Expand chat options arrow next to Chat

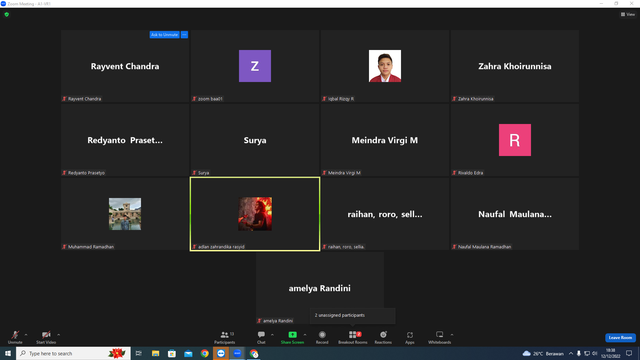272,335
